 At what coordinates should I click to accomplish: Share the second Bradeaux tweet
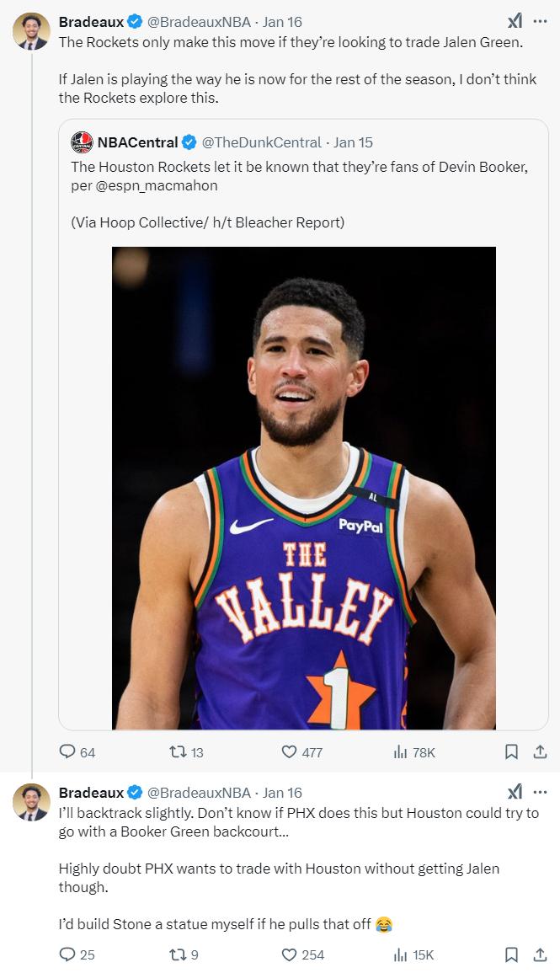541,954
